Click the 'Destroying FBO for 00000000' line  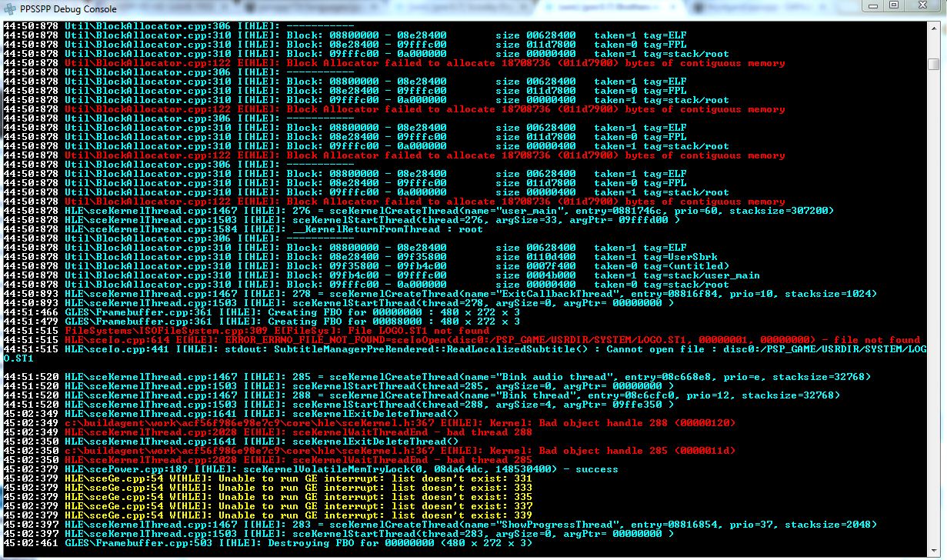pyautogui.click(x=308, y=543)
